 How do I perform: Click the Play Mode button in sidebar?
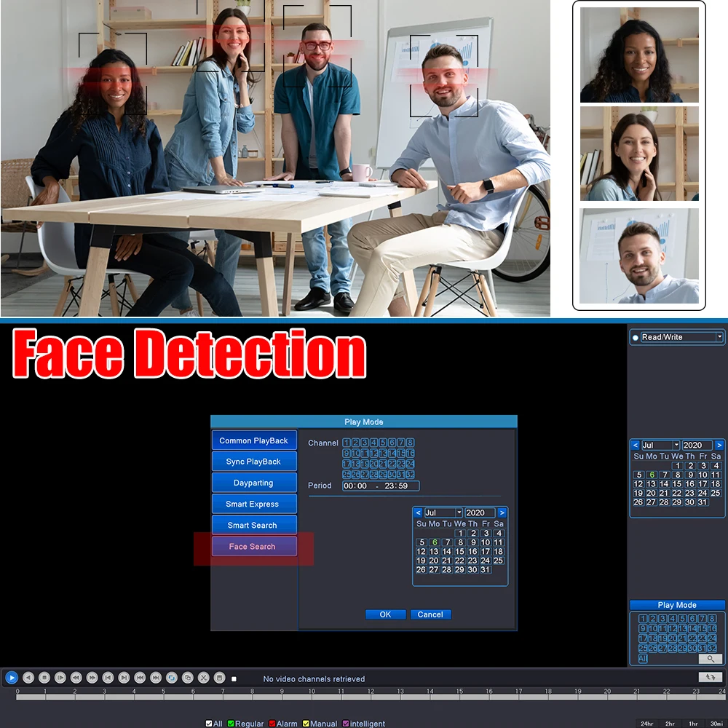pyautogui.click(x=677, y=605)
